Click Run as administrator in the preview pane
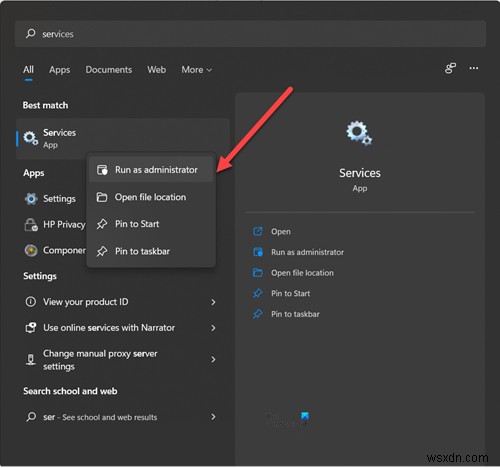This screenshot has height=468, width=500. pyautogui.click(x=307, y=252)
